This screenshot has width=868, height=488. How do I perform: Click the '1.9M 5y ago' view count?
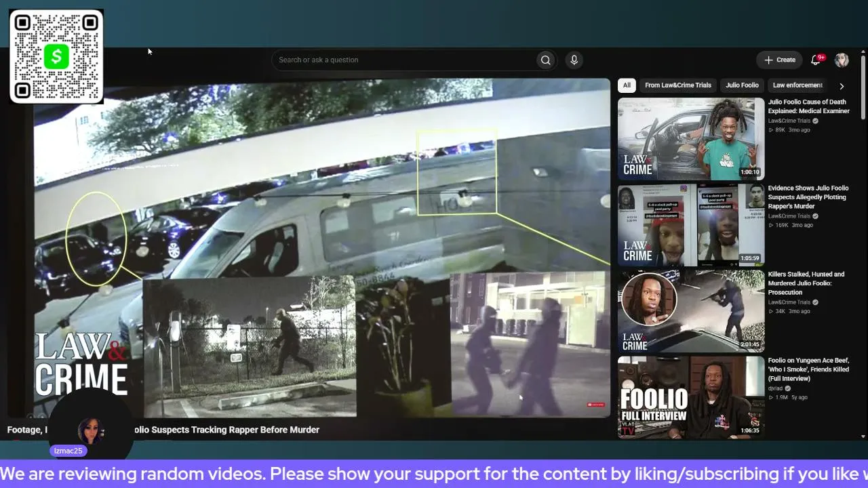(x=789, y=397)
